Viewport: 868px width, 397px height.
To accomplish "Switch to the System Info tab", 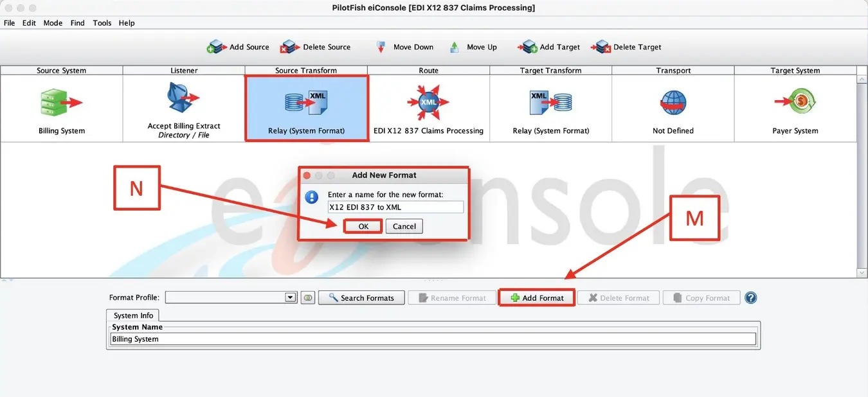I will click(133, 315).
